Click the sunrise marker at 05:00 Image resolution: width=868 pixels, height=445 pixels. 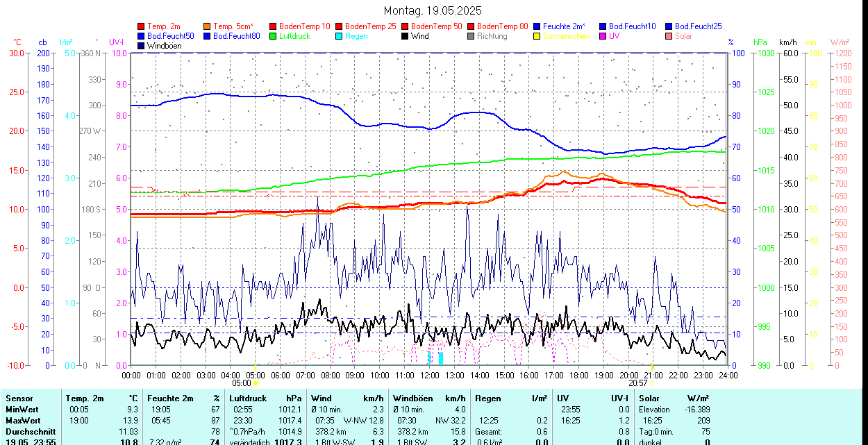click(x=256, y=383)
